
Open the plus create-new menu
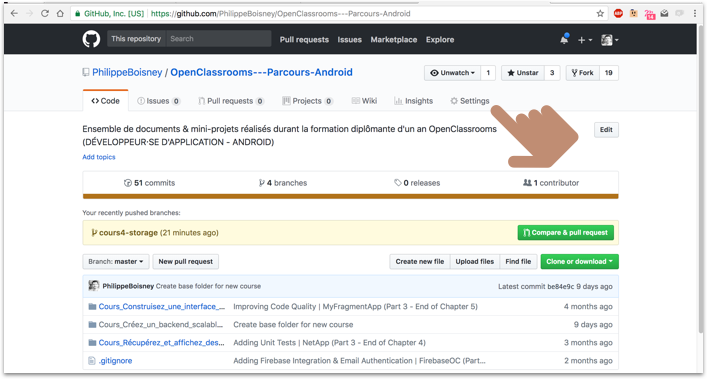coord(585,40)
